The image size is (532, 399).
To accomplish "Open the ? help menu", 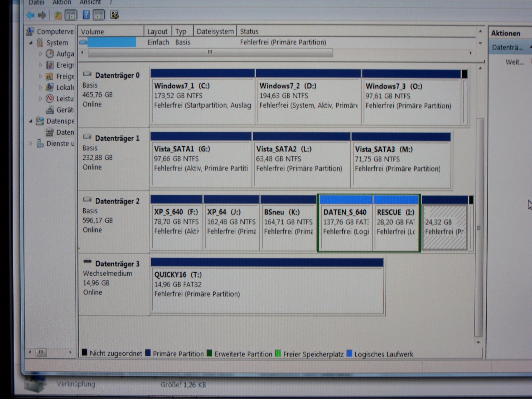I will 111,2.
